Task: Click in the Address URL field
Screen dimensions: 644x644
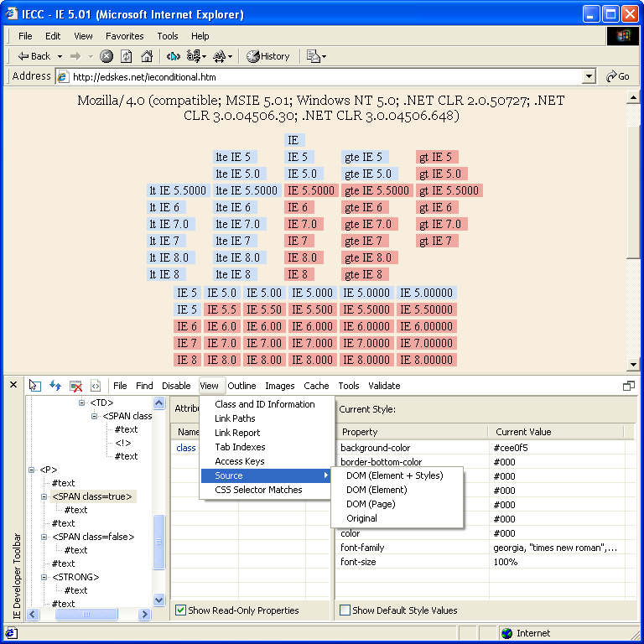Action: 319,76
